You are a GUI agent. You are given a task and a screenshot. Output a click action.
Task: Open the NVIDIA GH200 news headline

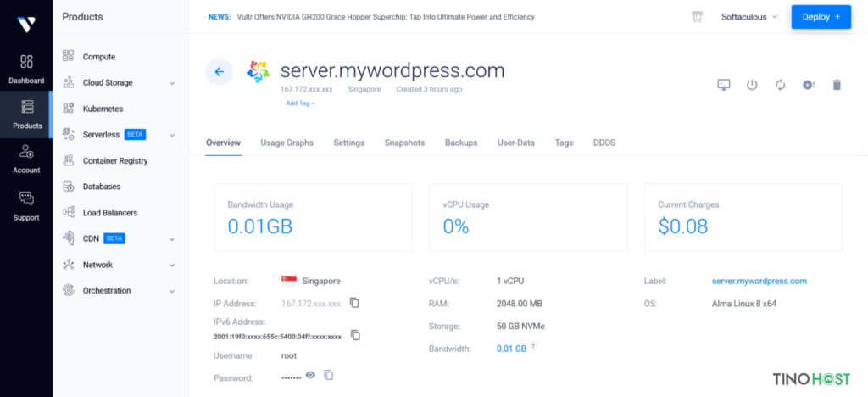coord(386,17)
